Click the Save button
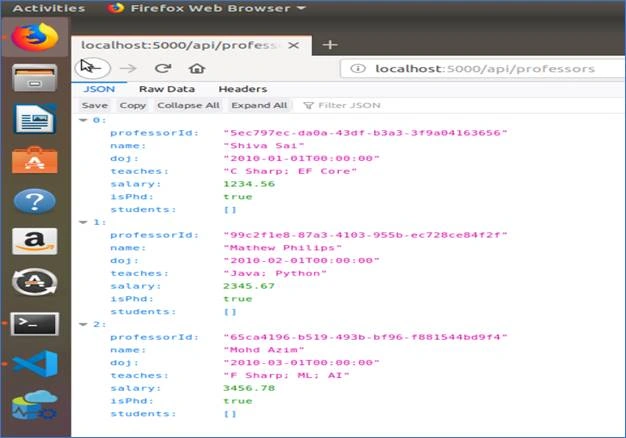Screen dimensions: 626x438 click(x=95, y=105)
